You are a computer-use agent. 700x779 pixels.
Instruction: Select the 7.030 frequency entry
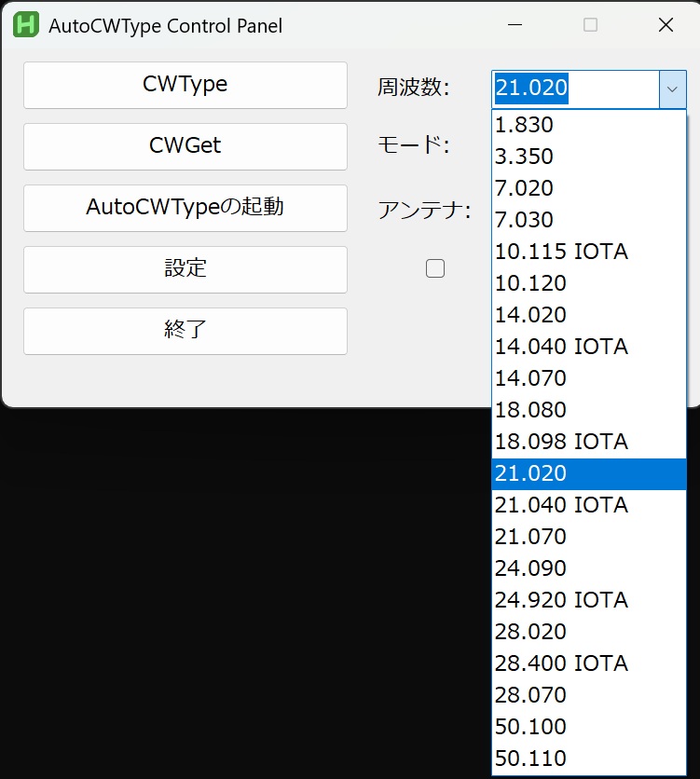tap(589, 220)
